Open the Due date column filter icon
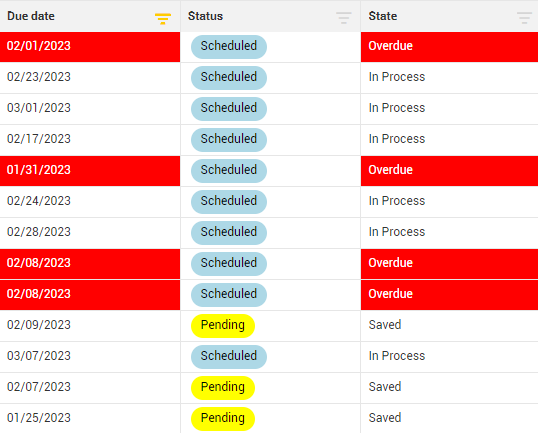The width and height of the screenshot is (538, 433). point(163,18)
